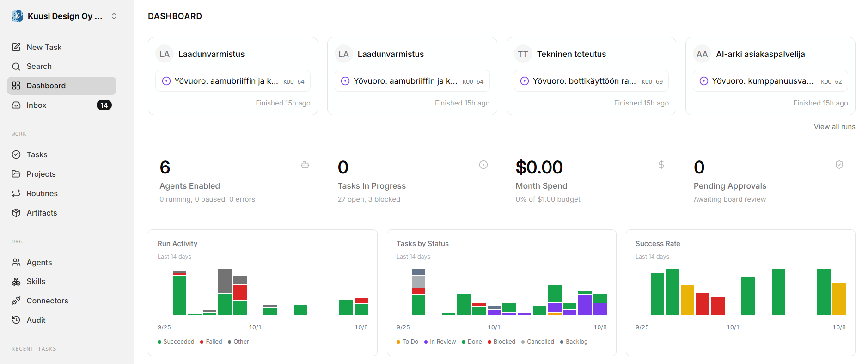Click the Dashboard grid icon in sidebar
Viewport: 868px width, 364px height.
(16, 86)
